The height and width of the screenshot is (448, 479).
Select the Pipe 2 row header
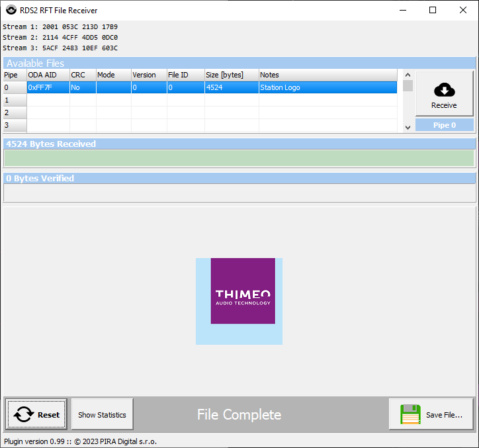click(15, 112)
